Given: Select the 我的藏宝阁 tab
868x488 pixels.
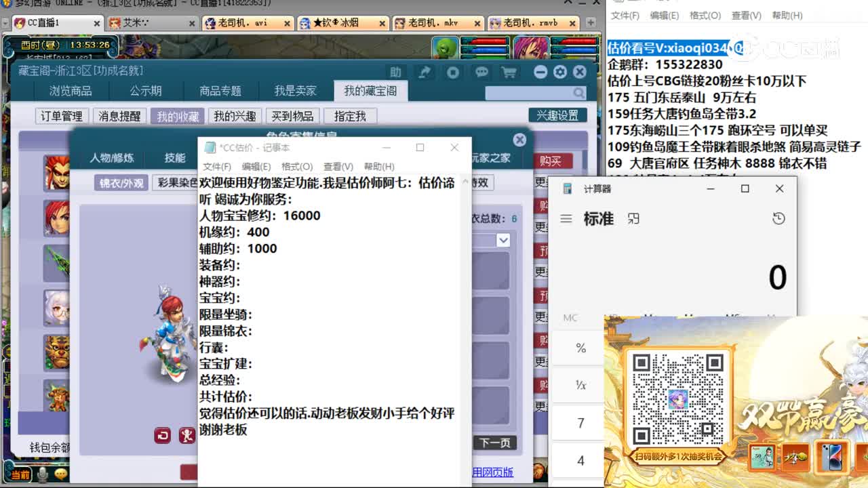Looking at the screenshot, I should pyautogui.click(x=370, y=91).
